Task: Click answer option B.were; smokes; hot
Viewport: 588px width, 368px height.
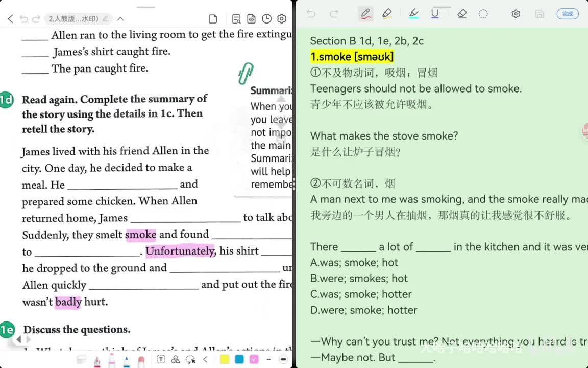Action: pyautogui.click(x=359, y=278)
